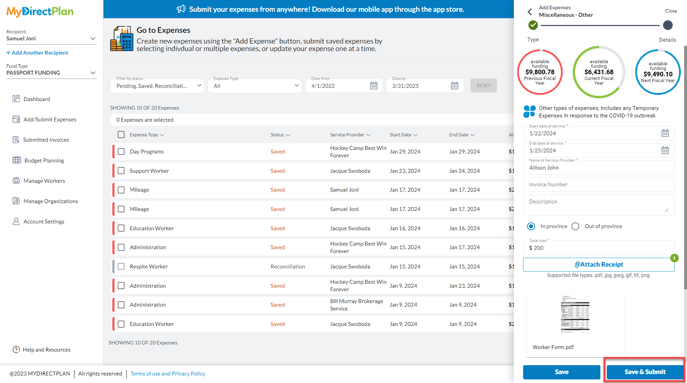This screenshot has width=687, height=383.
Task: Open Add/Submit Expenses menu item
Action: 50,119
